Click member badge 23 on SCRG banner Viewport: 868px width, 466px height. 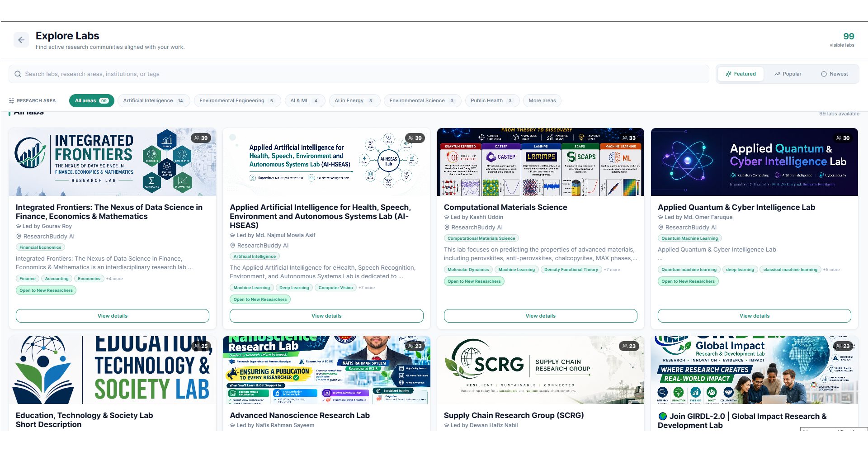629,346
